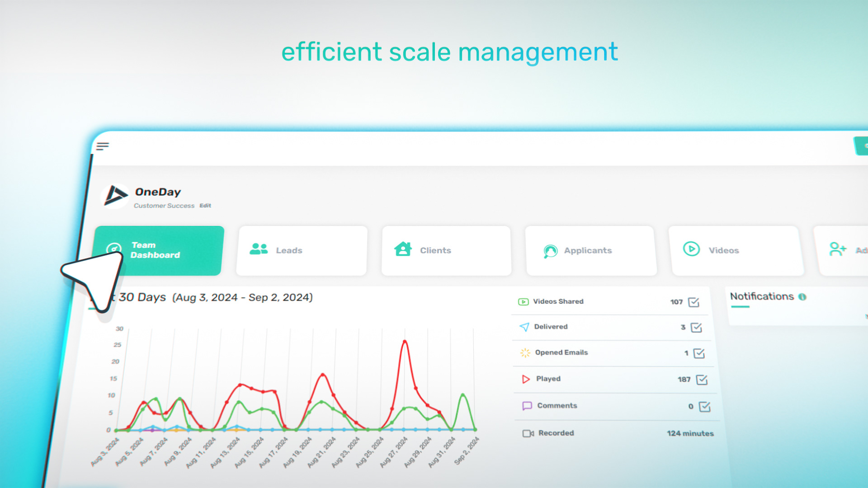Open the hamburger menu icon
Viewport: 868px width, 488px height.
tap(103, 146)
